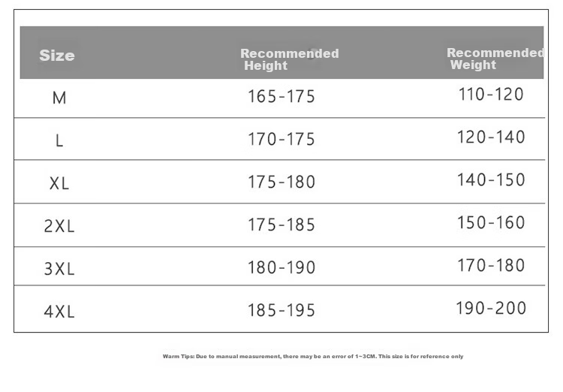Select the L size cell

click(59, 140)
